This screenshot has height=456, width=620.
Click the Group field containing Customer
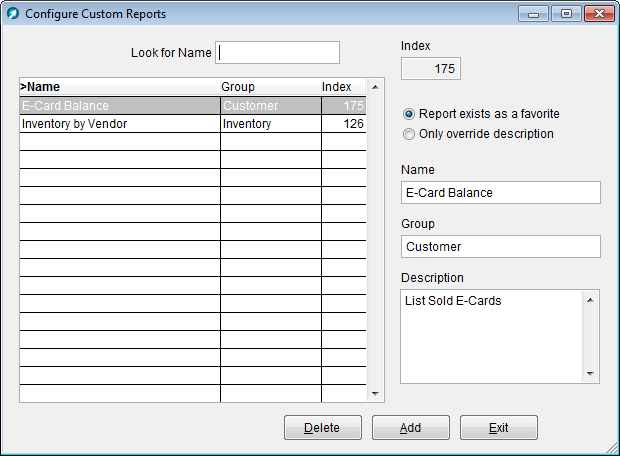501,247
